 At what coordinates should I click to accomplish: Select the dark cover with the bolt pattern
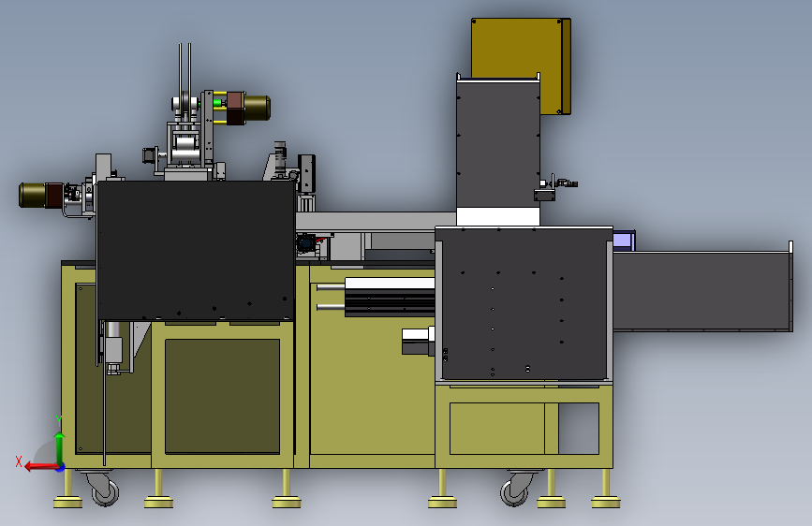(524, 303)
